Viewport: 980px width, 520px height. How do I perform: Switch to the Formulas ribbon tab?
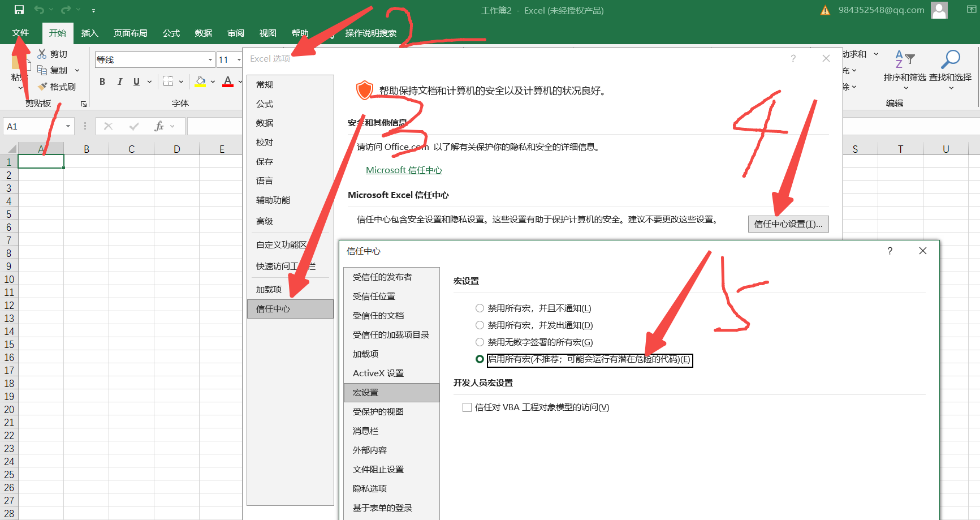[x=171, y=33]
